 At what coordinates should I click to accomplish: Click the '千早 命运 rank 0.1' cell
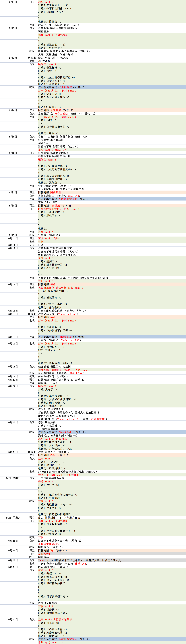pos(112,642)
